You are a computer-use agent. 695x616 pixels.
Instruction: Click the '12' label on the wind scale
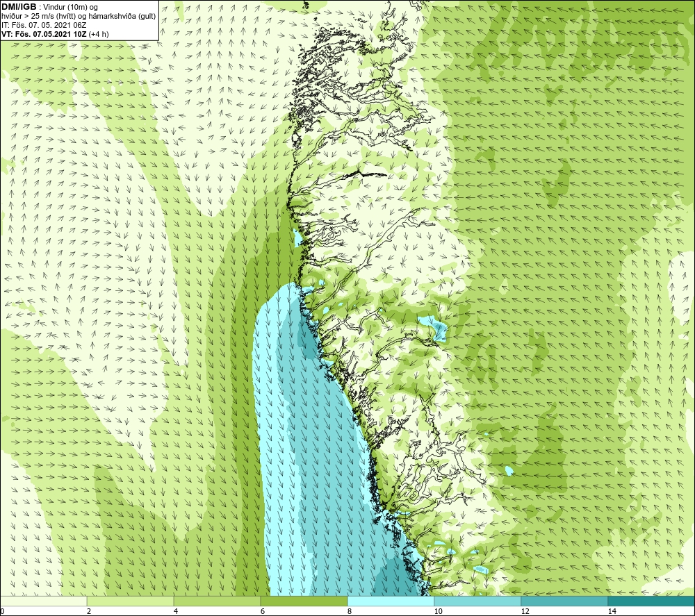(525, 611)
